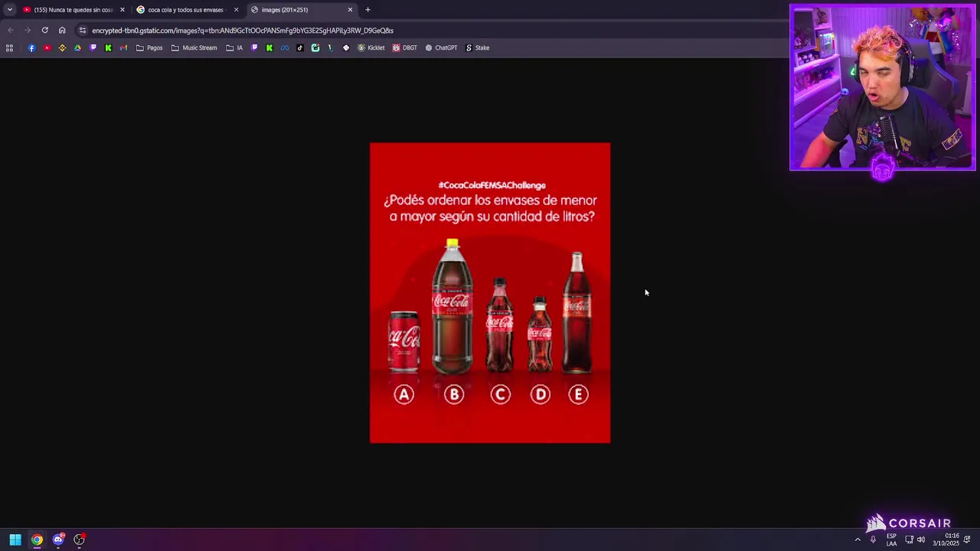Open the Stake bookmark
Screen dimensions: 980x551
click(x=478, y=47)
